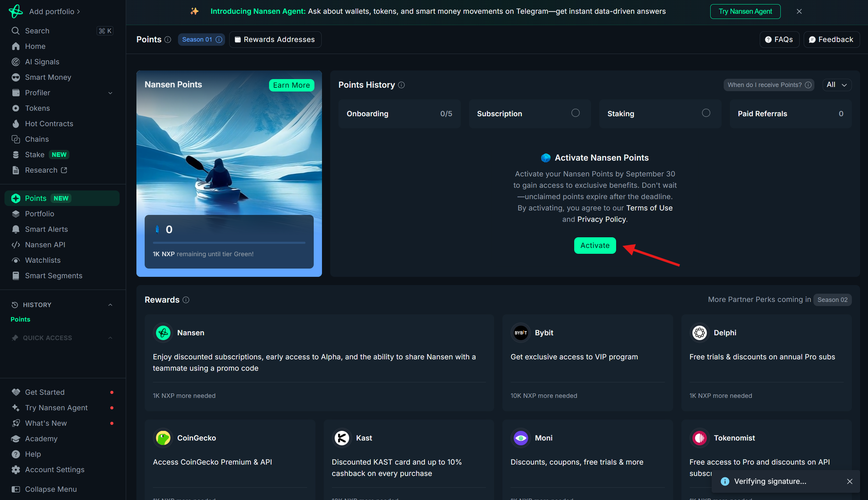
Task: Click the Season 02 badge
Action: [x=832, y=300]
